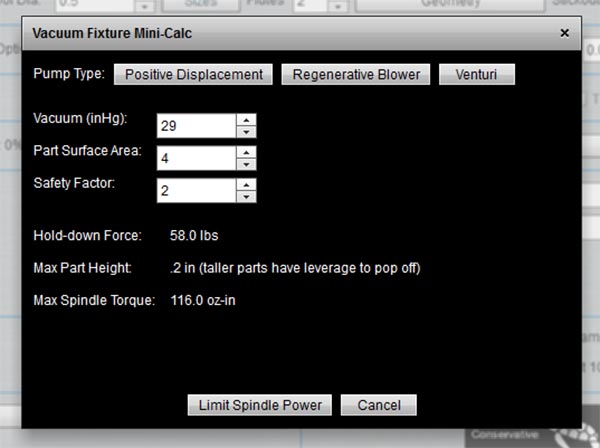The height and width of the screenshot is (448, 600).
Task: Choose Regenerative Blower pump type
Action: [x=356, y=75]
